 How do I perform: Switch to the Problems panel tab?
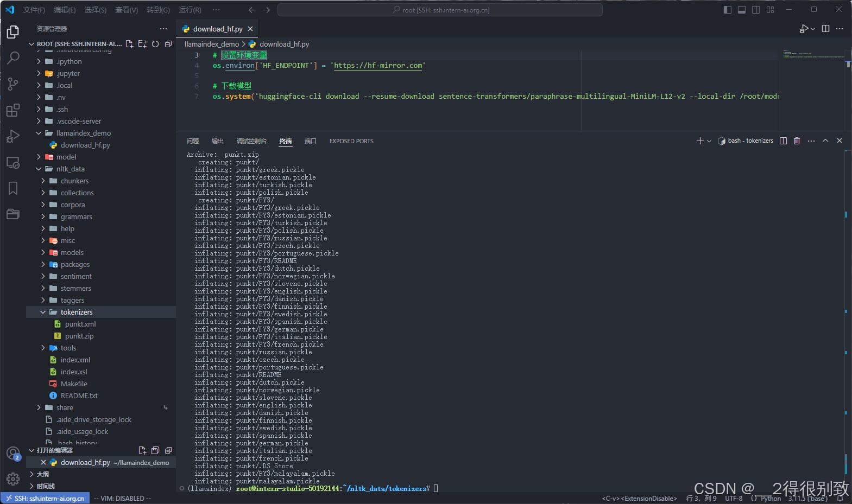pos(193,141)
